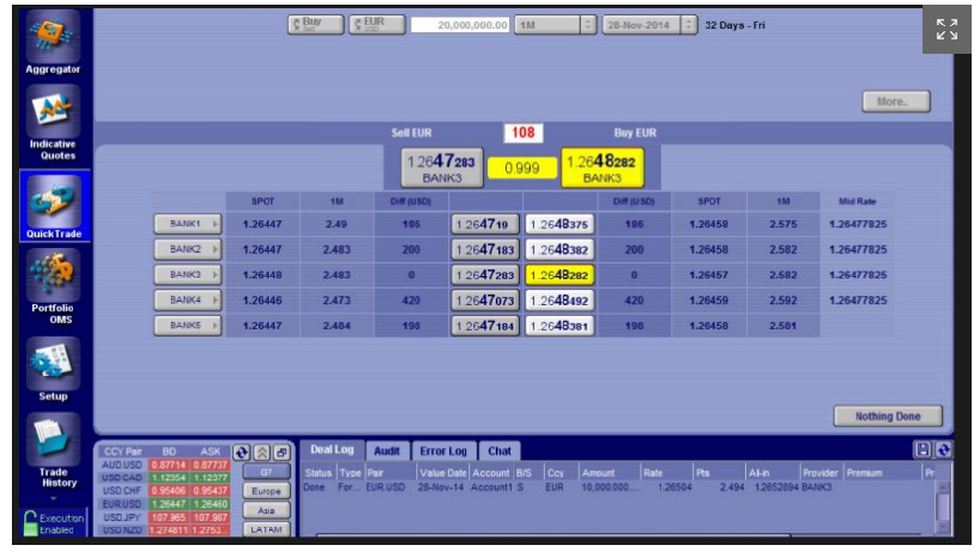This screenshot has height=552, width=980.
Task: Select the USD.CAD rate row
Action: click(x=165, y=477)
